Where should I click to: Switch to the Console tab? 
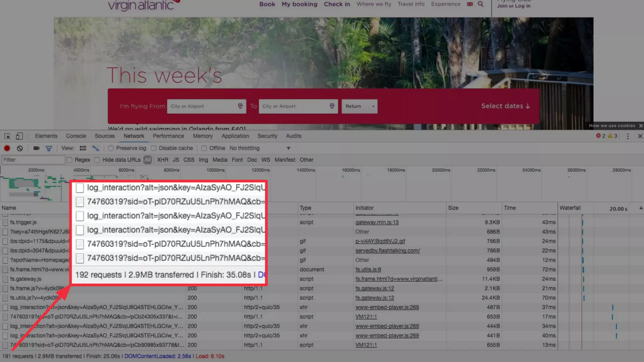click(x=76, y=136)
